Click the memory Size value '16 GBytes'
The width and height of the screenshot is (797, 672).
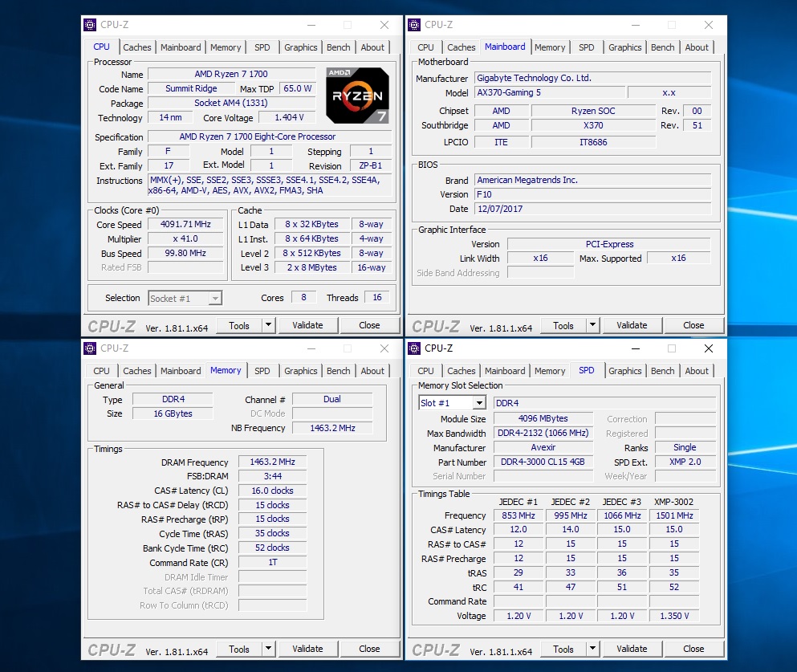pos(173,413)
